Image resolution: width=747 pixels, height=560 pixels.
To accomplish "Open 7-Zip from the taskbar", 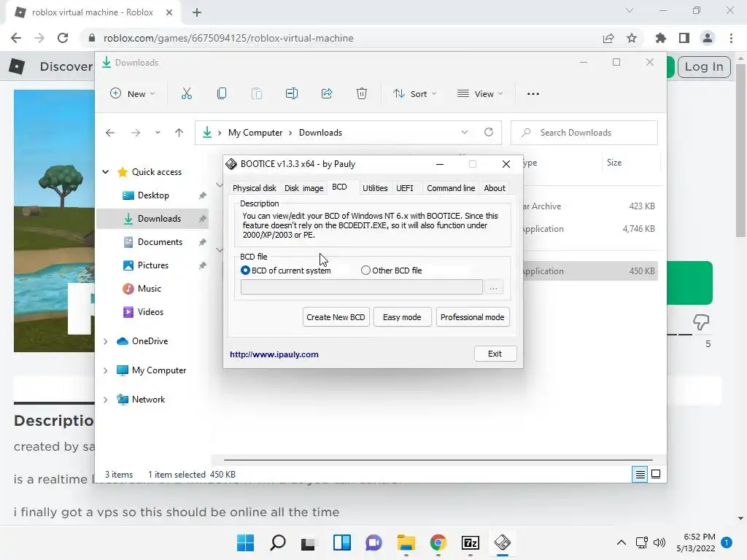I will (x=471, y=542).
